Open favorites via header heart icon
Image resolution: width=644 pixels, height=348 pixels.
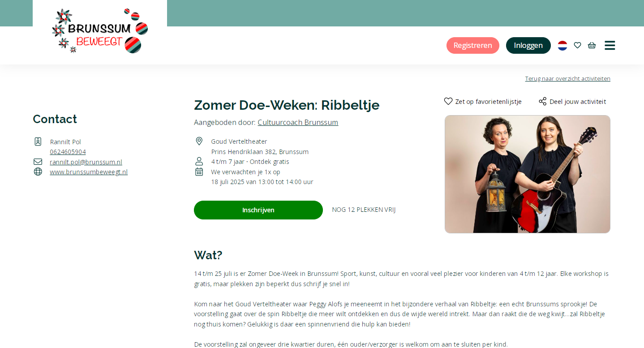[x=577, y=45]
